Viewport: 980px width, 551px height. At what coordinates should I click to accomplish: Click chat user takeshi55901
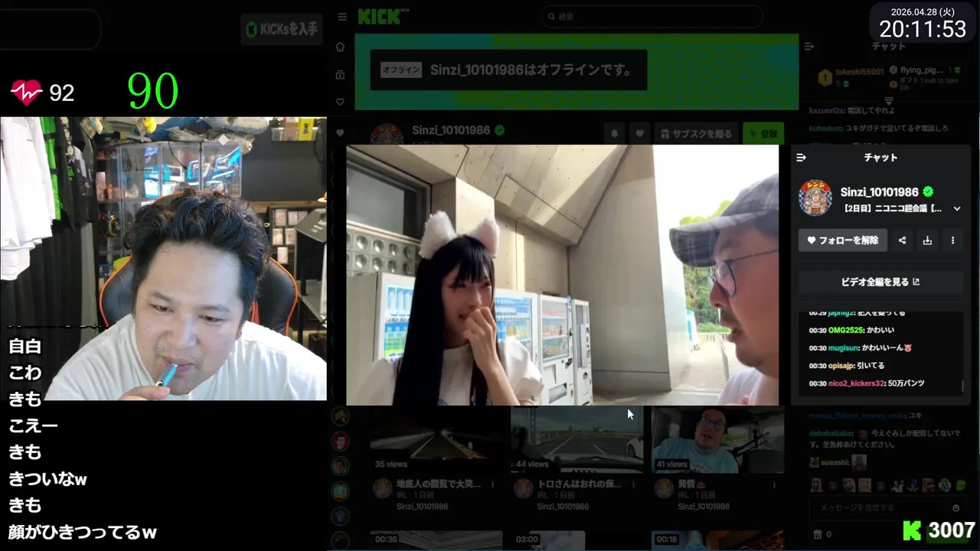tap(859, 72)
